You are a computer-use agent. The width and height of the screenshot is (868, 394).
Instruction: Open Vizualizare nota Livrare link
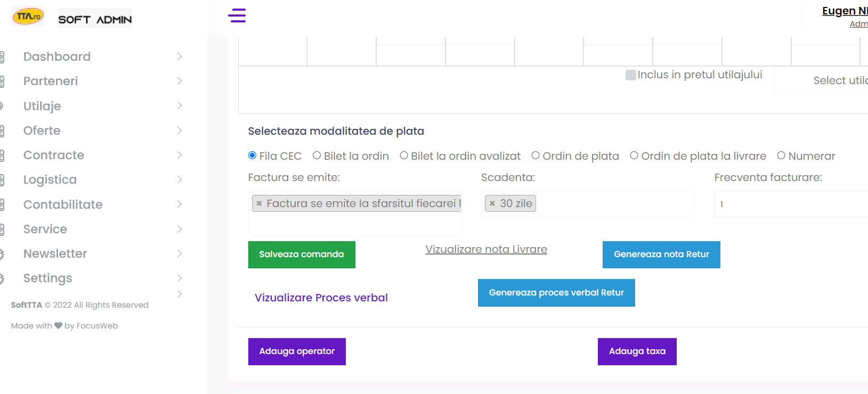tap(486, 249)
